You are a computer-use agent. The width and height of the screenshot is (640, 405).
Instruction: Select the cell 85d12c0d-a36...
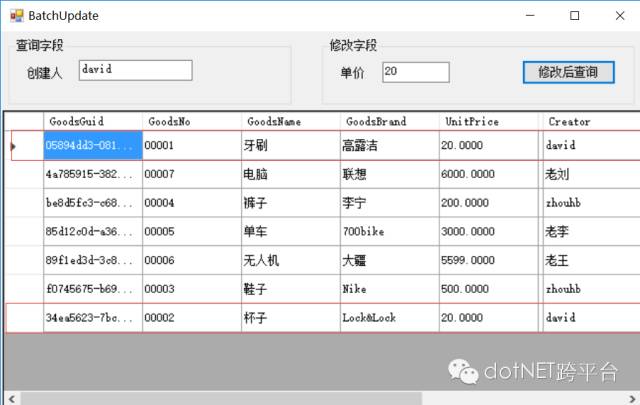(x=93, y=231)
